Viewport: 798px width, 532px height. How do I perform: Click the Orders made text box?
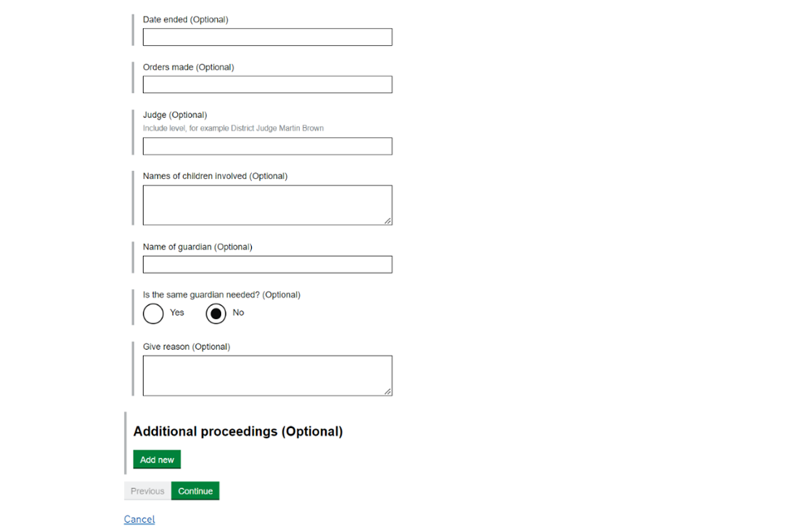(267, 85)
